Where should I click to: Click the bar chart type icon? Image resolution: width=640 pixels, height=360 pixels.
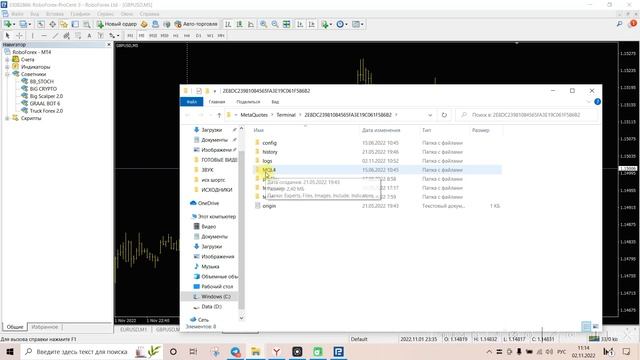tap(228, 24)
